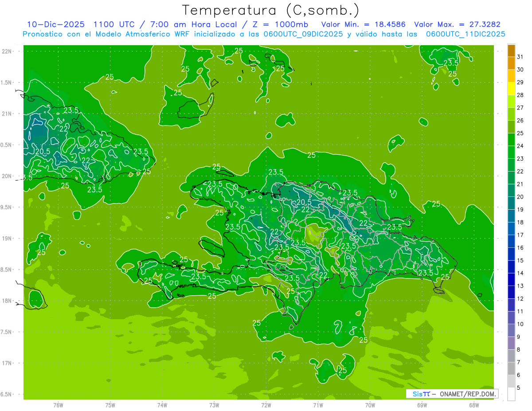Click the '74W' longitude axis label
The image size is (532, 411).
162,405
